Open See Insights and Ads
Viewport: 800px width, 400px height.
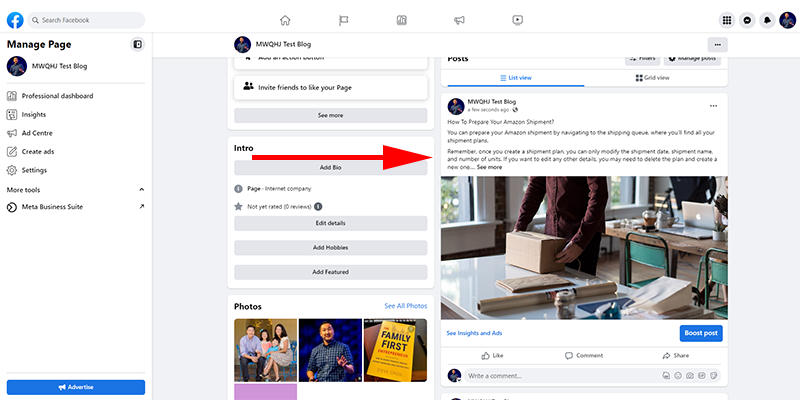click(x=474, y=333)
